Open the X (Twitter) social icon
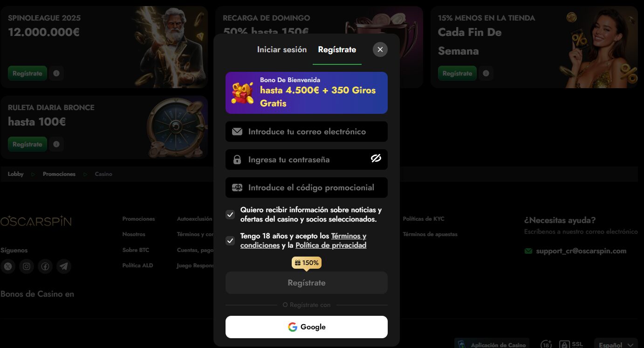The width and height of the screenshot is (644, 348). pos(8,266)
